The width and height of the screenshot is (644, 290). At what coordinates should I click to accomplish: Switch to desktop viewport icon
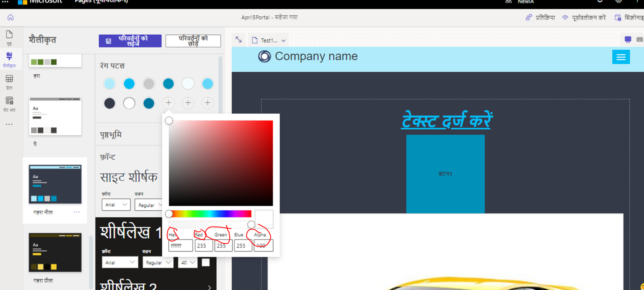pyautogui.click(x=628, y=39)
